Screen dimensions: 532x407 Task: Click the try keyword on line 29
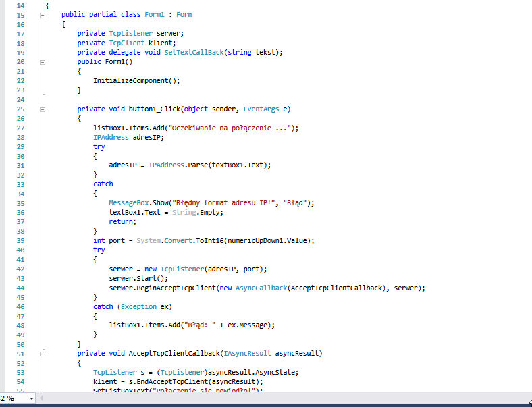[x=99, y=147]
